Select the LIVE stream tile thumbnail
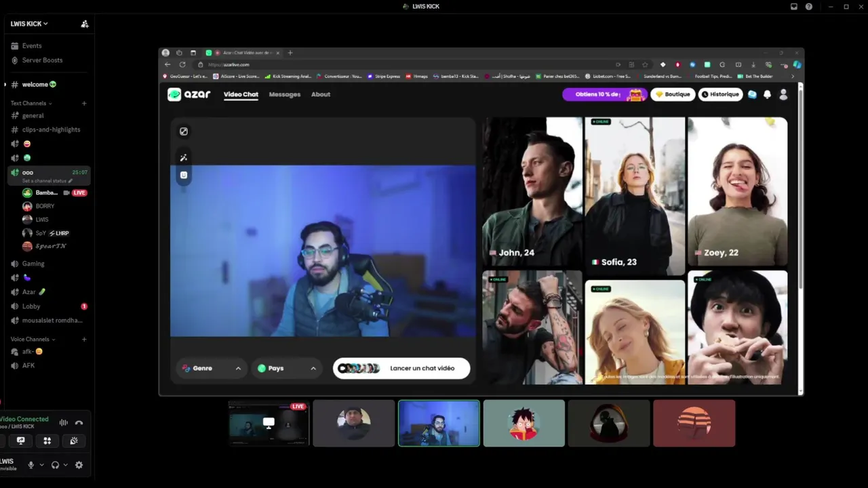 [x=269, y=423]
